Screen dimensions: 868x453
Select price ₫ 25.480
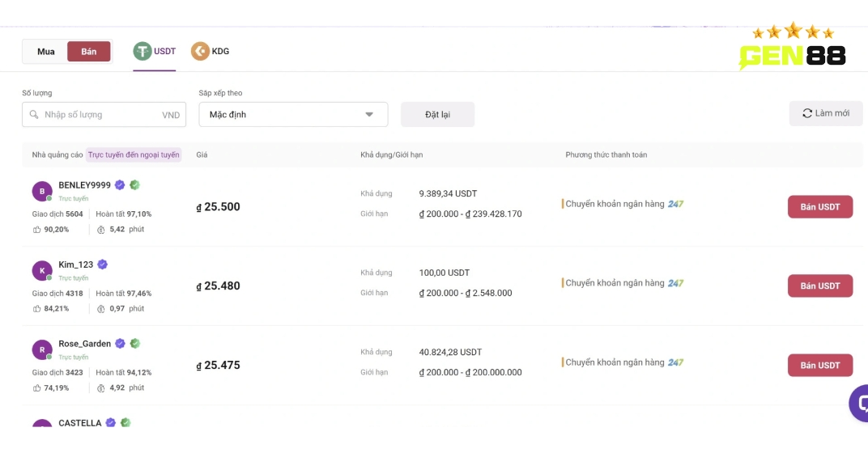(x=218, y=286)
